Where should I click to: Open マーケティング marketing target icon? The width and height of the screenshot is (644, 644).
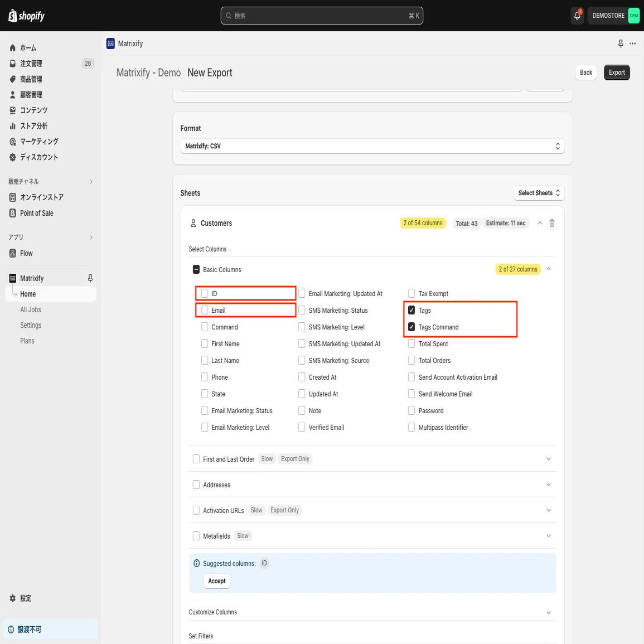(13, 142)
